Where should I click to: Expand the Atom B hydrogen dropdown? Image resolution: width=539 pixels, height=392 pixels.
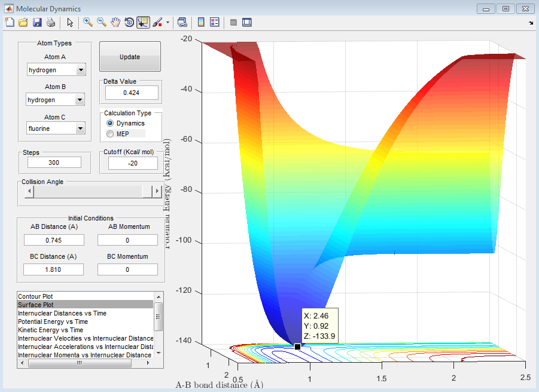click(x=81, y=100)
